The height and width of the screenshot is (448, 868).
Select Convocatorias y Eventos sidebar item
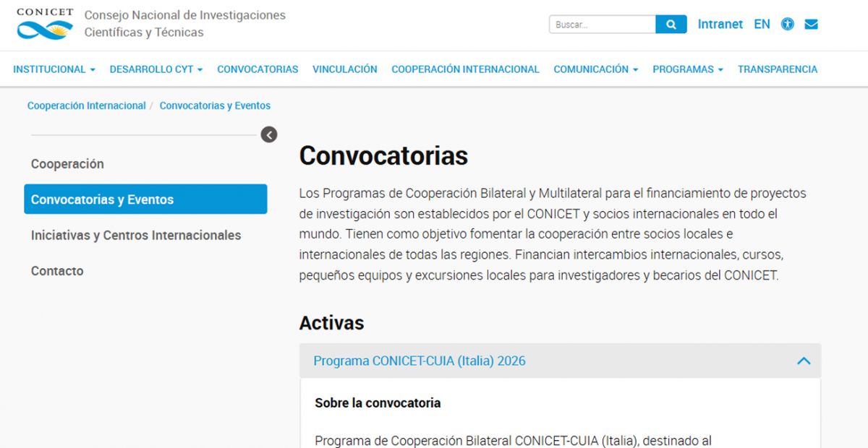point(145,199)
